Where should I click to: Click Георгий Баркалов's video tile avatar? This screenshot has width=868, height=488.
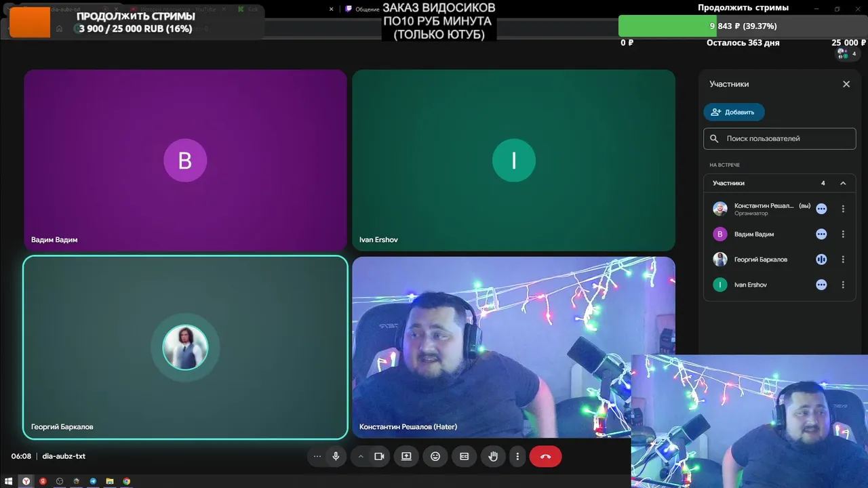point(185,348)
